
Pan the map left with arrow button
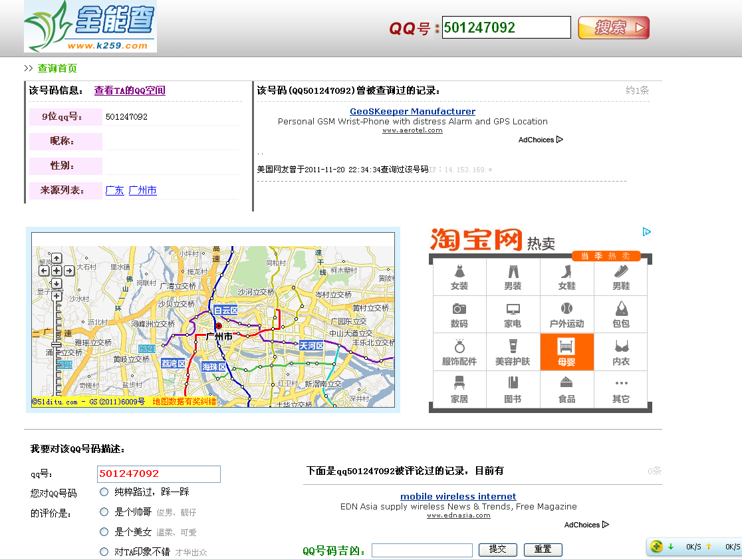point(45,271)
